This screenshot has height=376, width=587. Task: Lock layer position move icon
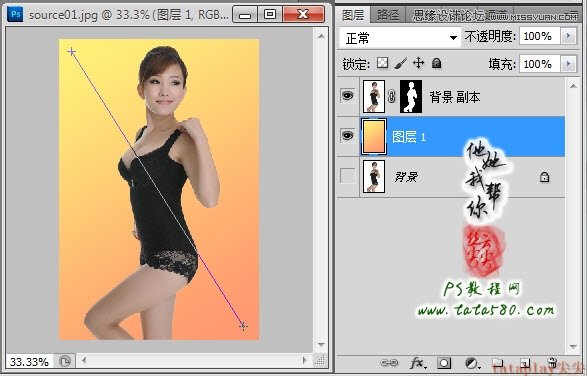(x=418, y=63)
